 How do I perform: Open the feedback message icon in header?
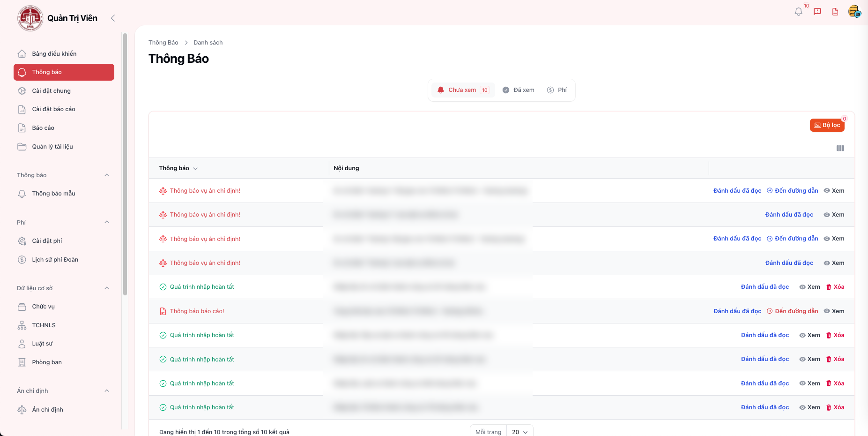pos(817,12)
